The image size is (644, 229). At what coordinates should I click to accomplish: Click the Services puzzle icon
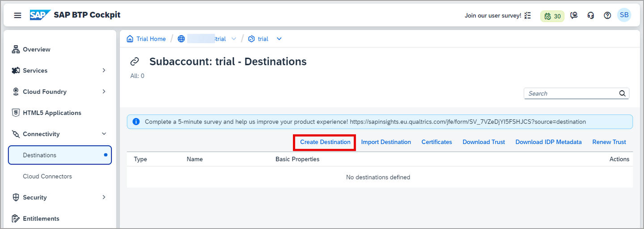point(16,71)
